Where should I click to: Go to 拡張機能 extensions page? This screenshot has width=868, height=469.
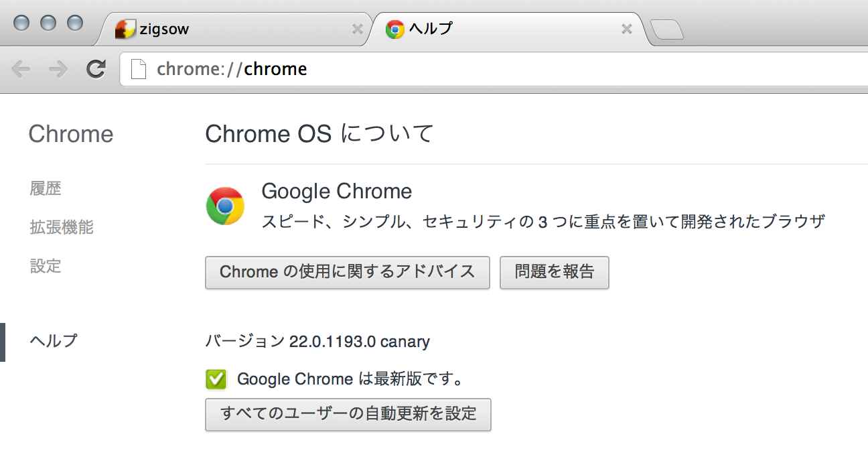(62, 228)
